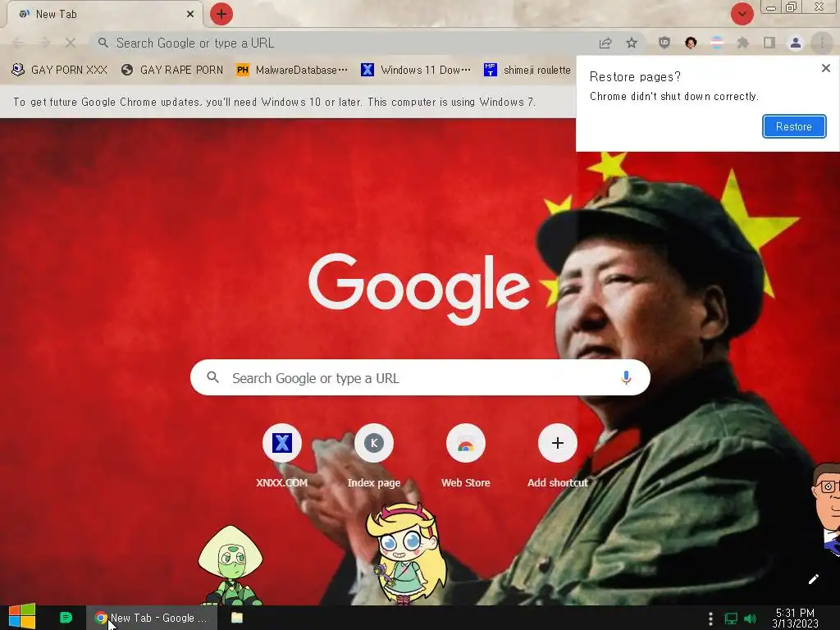Image resolution: width=840 pixels, height=630 pixels.
Task: Focus the address bar URL field
Action: pyautogui.click(x=343, y=43)
